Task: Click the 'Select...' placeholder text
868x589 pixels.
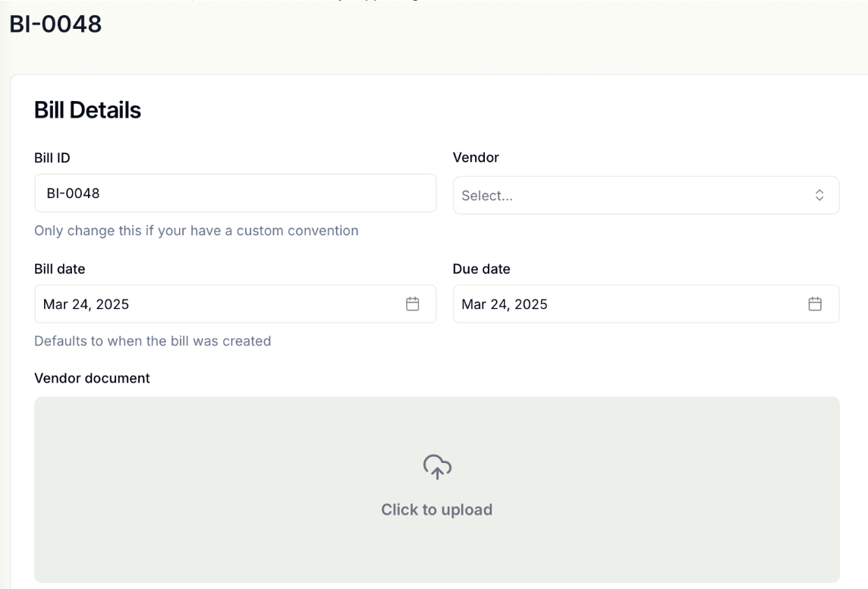Action: click(x=487, y=196)
